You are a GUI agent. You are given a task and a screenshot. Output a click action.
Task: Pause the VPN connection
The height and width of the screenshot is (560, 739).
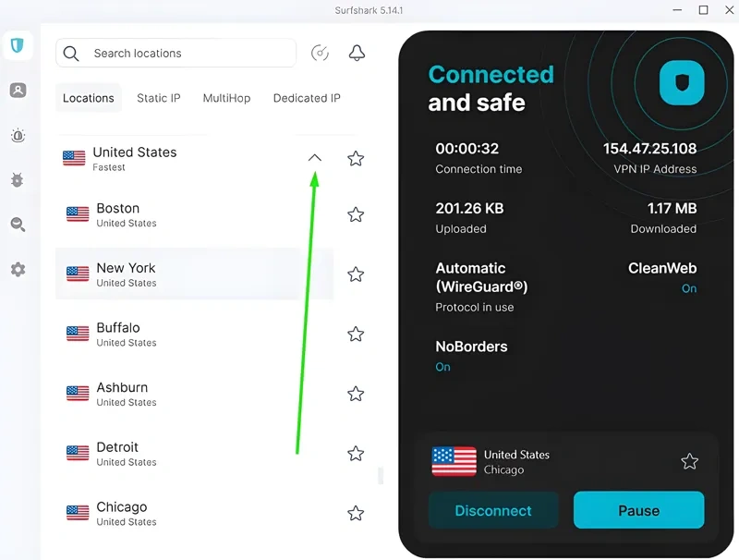638,510
